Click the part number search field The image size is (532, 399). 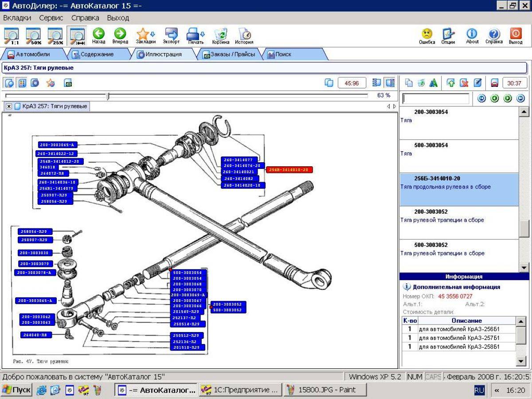(x=436, y=98)
